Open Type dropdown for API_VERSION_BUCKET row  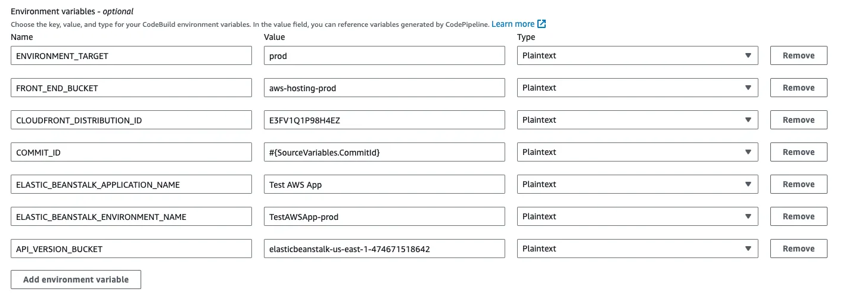click(637, 249)
